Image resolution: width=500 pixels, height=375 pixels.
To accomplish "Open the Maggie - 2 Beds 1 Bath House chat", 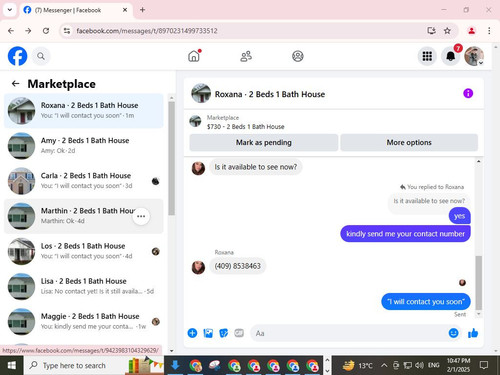I will [x=84, y=321].
